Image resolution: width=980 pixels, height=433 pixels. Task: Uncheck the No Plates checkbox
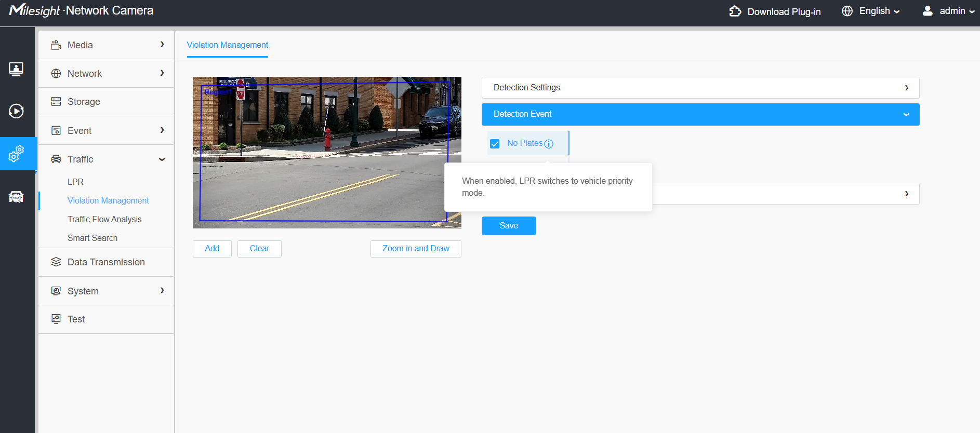pos(495,144)
